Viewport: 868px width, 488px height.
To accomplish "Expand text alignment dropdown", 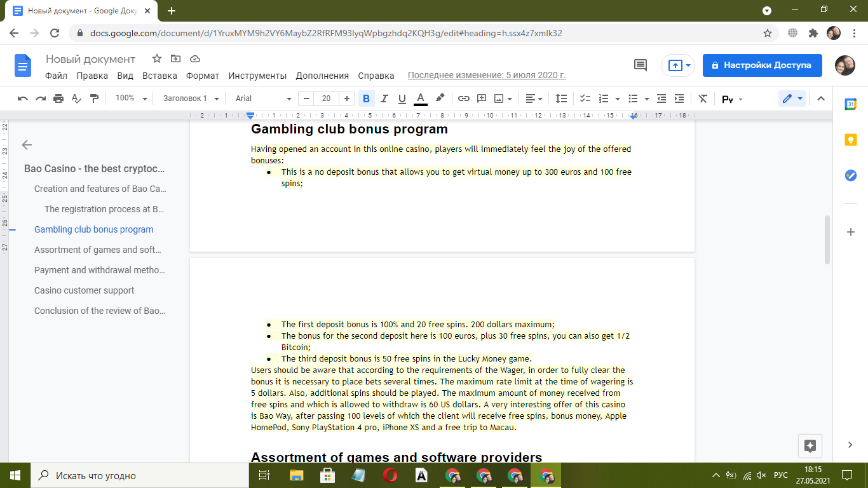I will (534, 98).
